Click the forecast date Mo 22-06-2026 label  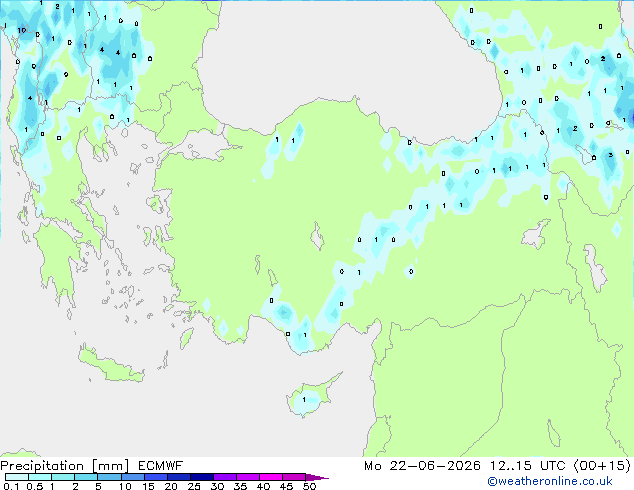point(423,466)
